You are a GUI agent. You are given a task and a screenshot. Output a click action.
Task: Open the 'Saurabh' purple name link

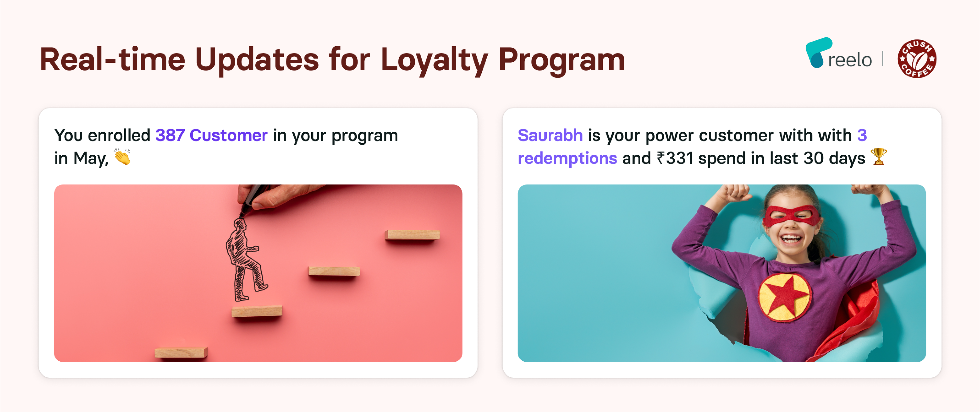tap(550, 135)
